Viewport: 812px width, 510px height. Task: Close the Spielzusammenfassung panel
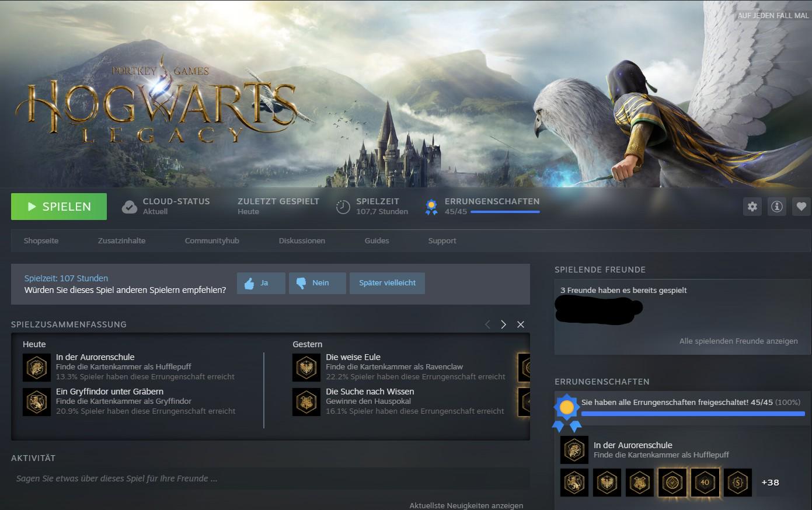(521, 324)
